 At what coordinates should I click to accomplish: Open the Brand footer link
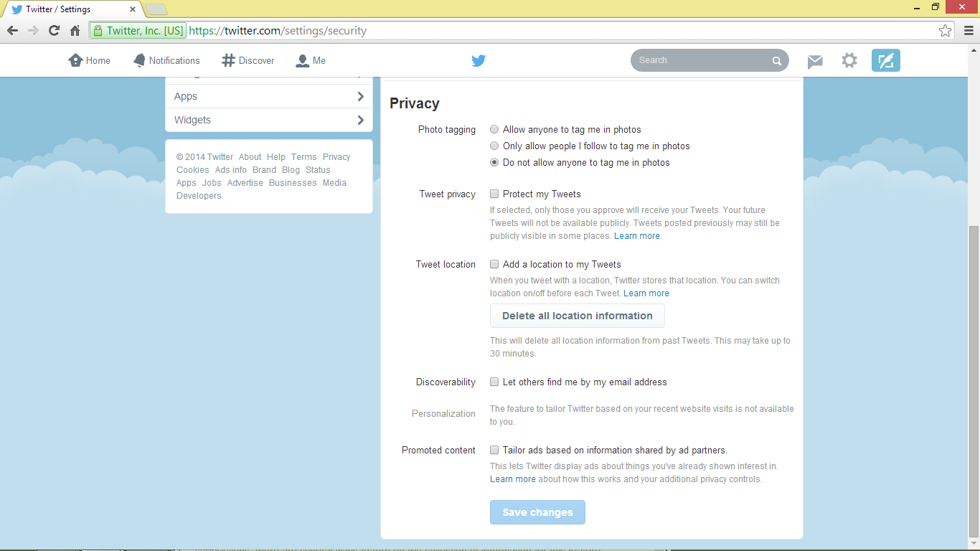point(264,170)
